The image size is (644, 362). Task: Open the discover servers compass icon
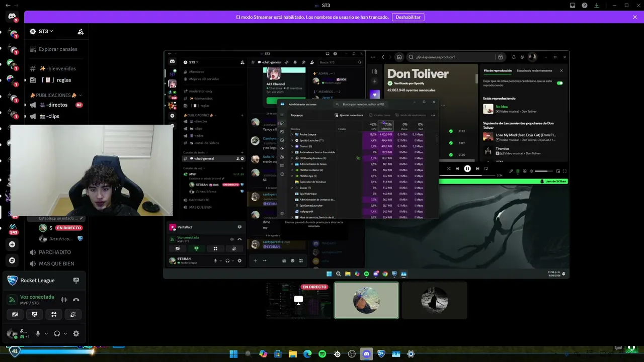pos(12,260)
